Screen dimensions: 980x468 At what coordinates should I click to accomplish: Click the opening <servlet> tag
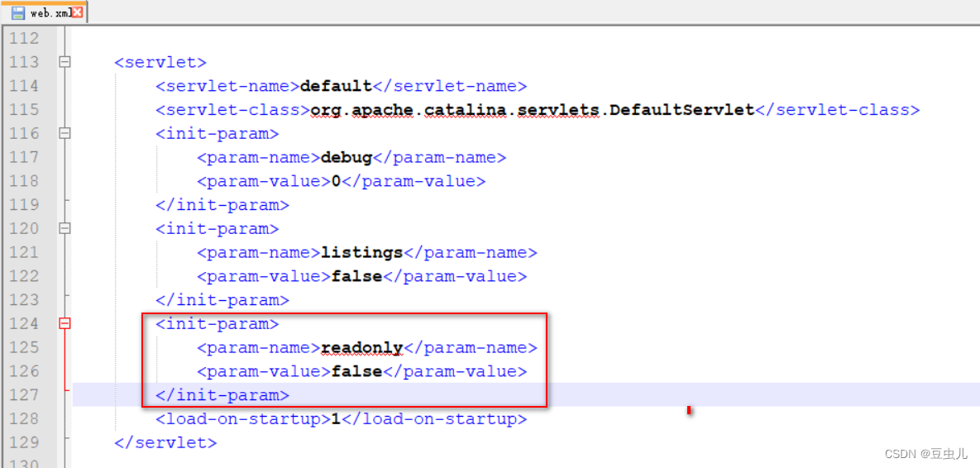pos(160,63)
